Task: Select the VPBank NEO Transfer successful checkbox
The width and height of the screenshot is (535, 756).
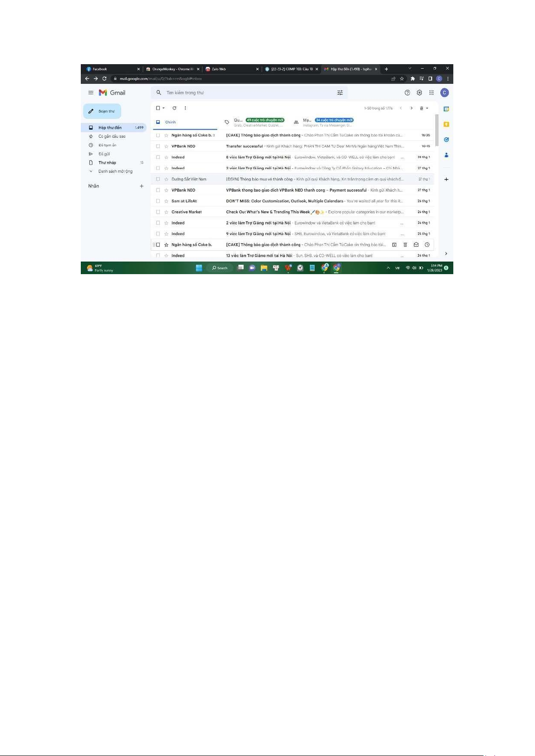Action: [x=158, y=146]
